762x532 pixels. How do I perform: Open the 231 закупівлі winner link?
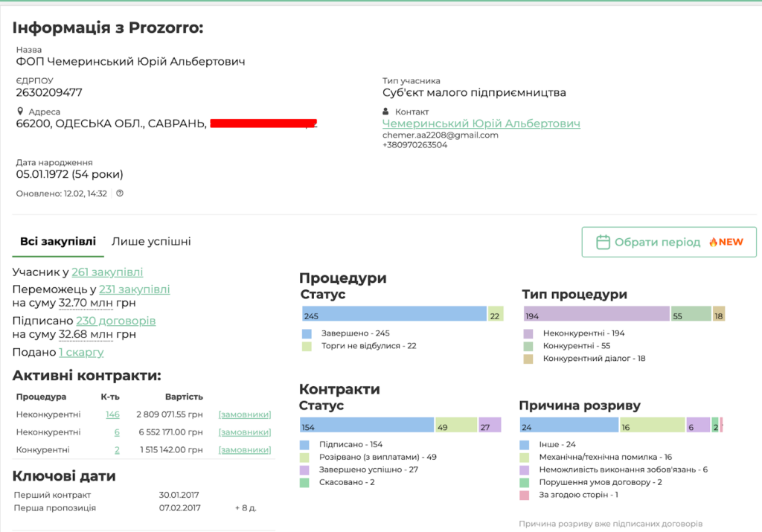(134, 289)
